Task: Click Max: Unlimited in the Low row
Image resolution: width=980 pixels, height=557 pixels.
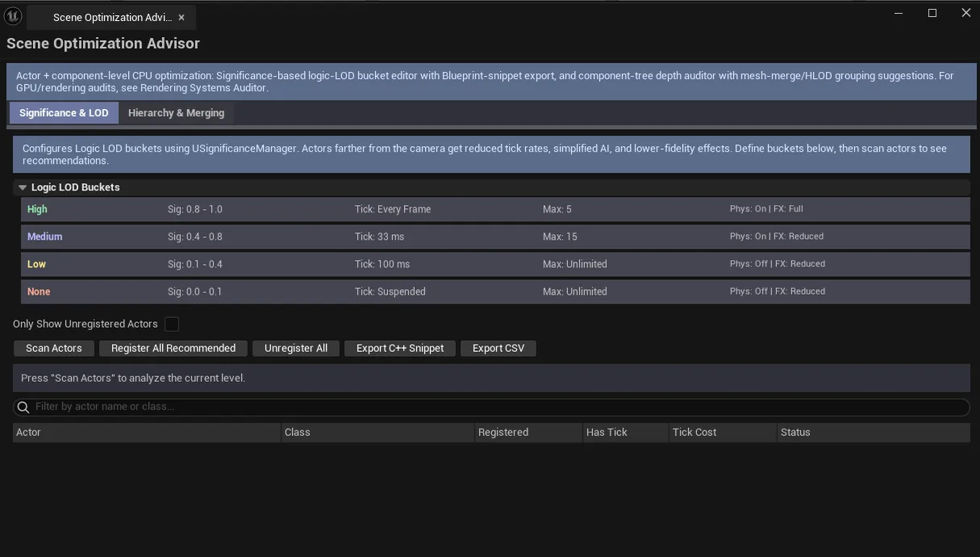Action: (575, 264)
